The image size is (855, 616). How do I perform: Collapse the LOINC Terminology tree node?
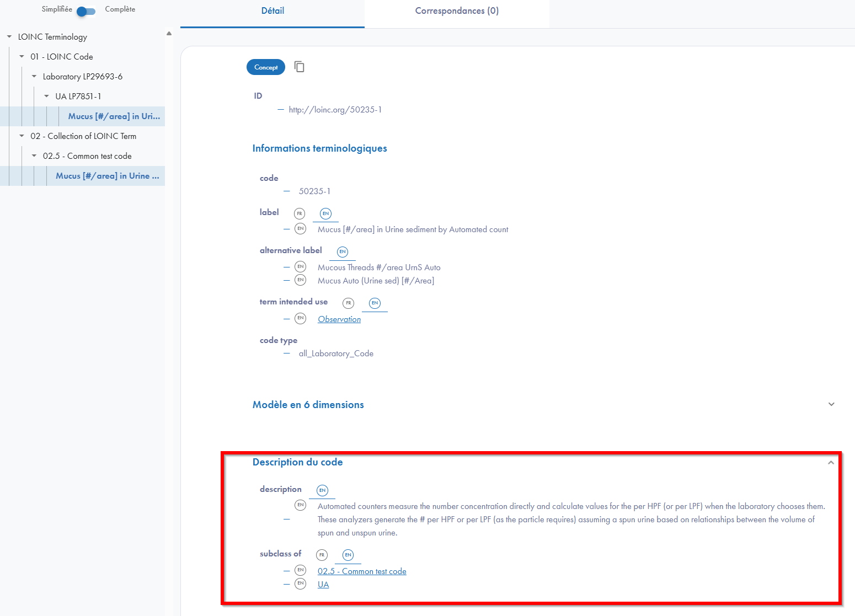tap(9, 37)
